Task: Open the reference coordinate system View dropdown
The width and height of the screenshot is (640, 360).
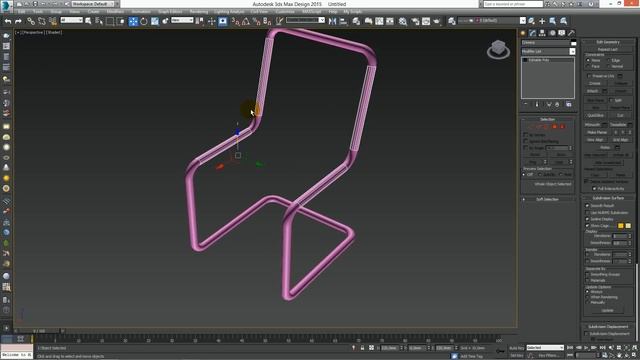Action: coord(182,20)
